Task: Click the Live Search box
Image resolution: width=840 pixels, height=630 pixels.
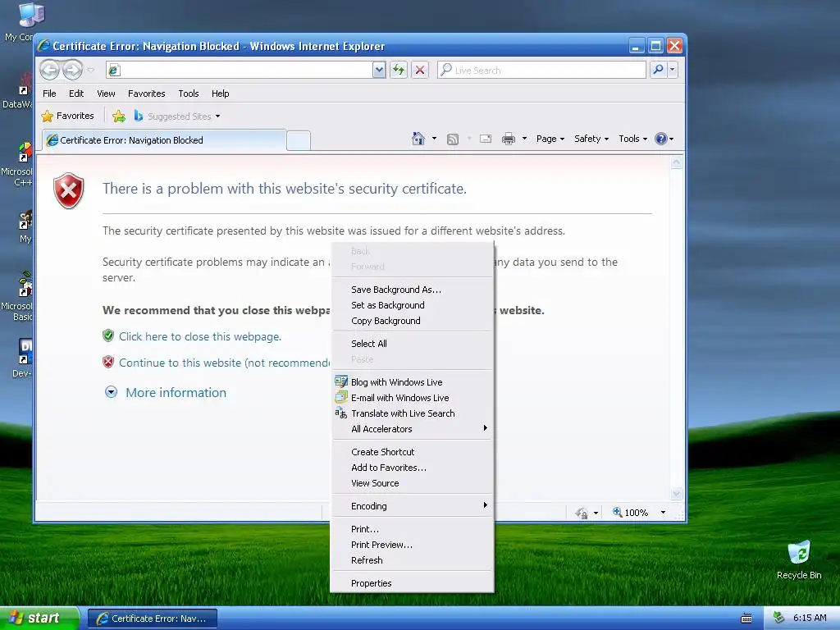Action: [541, 70]
